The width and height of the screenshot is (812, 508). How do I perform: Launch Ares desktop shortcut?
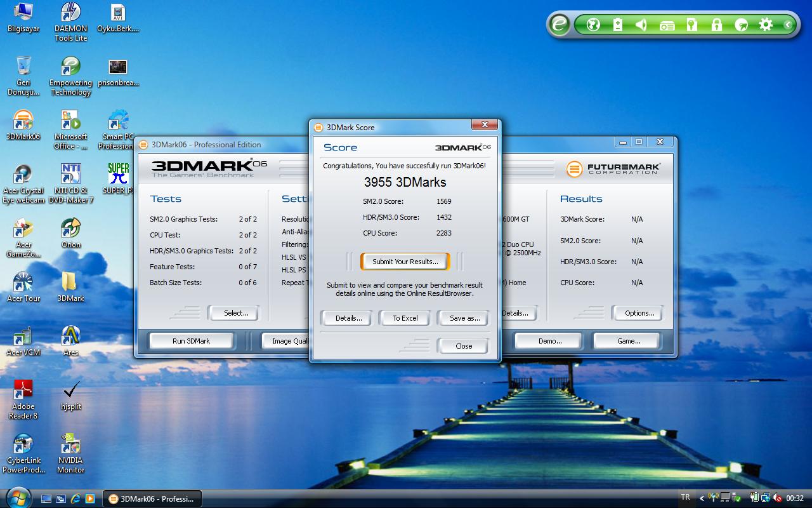[71, 341]
